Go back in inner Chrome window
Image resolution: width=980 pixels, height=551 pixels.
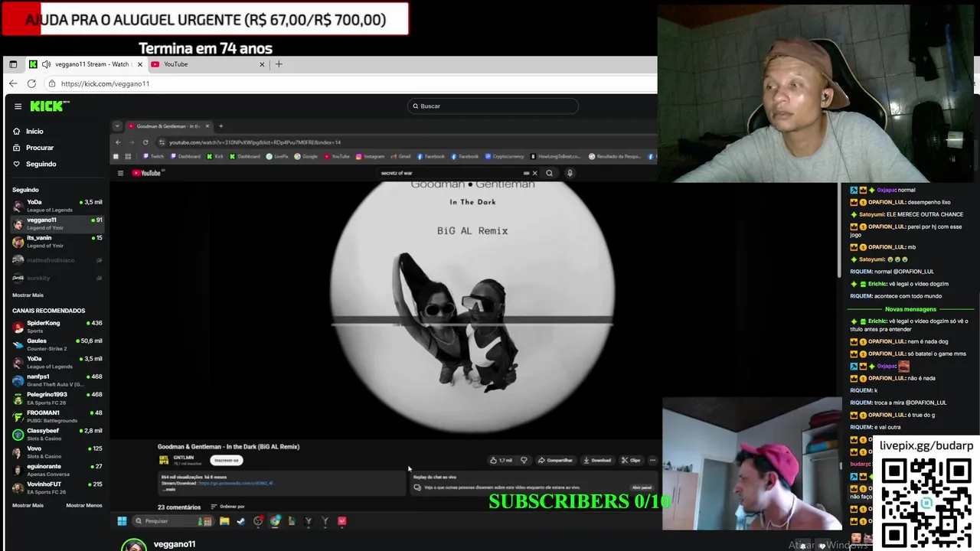tap(118, 142)
